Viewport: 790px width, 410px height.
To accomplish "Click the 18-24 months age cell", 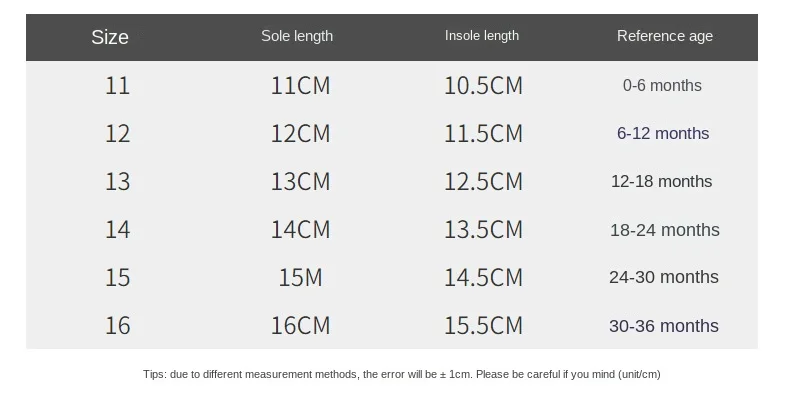I will [x=665, y=230].
